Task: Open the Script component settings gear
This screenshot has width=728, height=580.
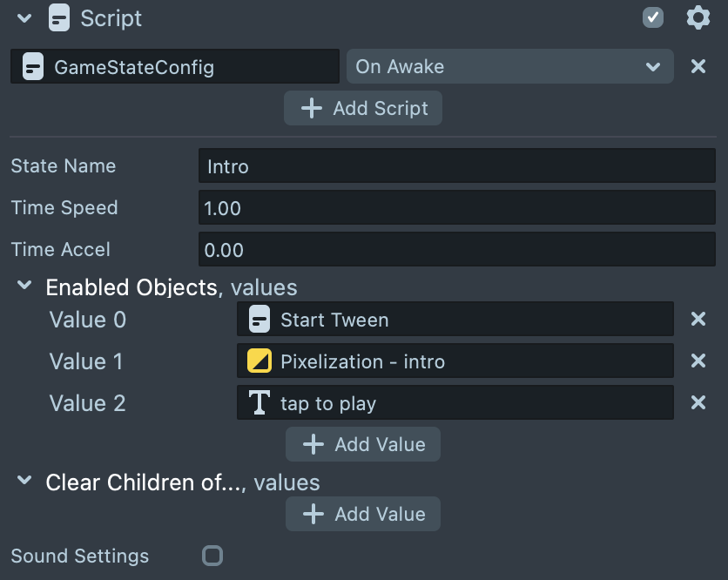Action: pos(698,18)
